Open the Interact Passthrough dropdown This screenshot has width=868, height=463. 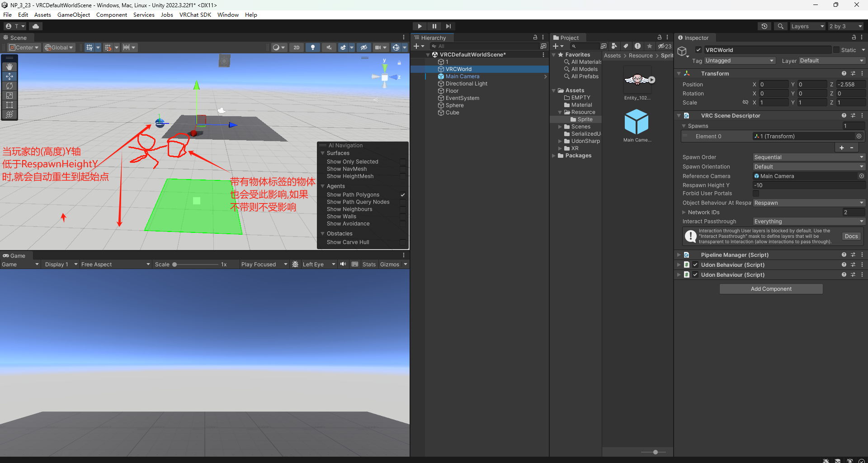[x=809, y=222]
